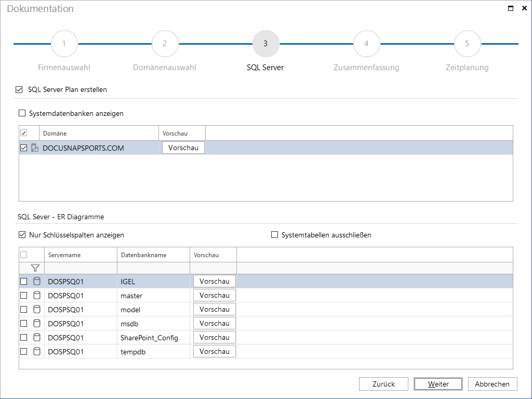Preview the tempdb database with Vorschau
This screenshot has height=399, width=532.
pos(215,352)
